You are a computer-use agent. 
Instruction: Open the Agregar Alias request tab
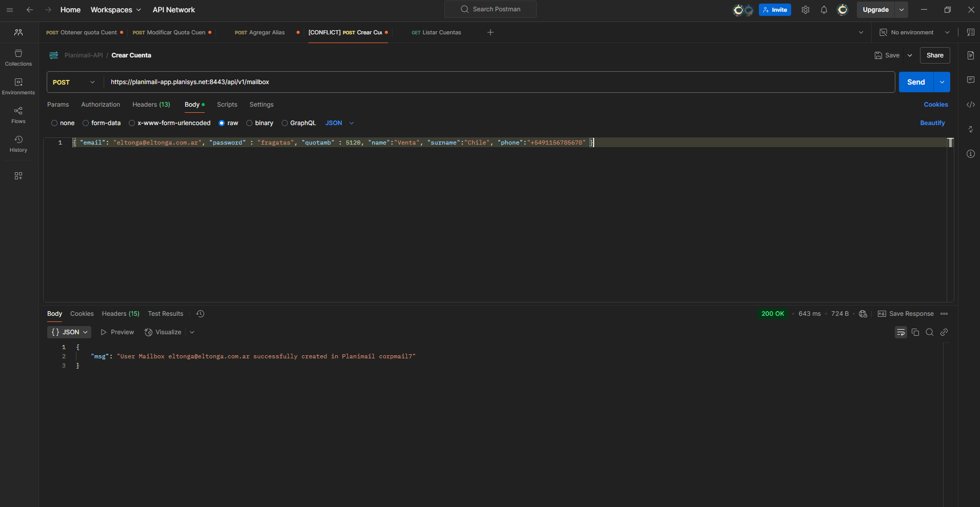tap(260, 32)
